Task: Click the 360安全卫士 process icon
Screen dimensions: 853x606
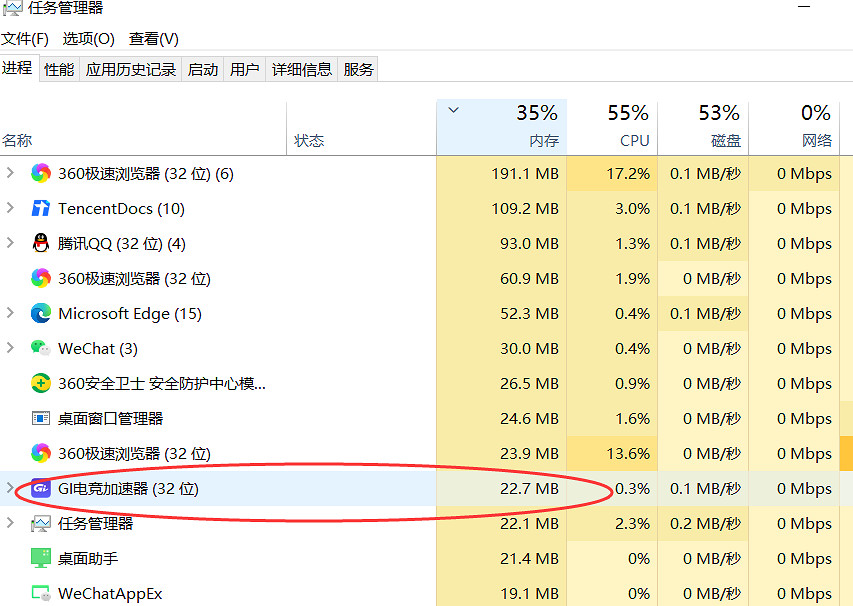Action: click(x=40, y=384)
